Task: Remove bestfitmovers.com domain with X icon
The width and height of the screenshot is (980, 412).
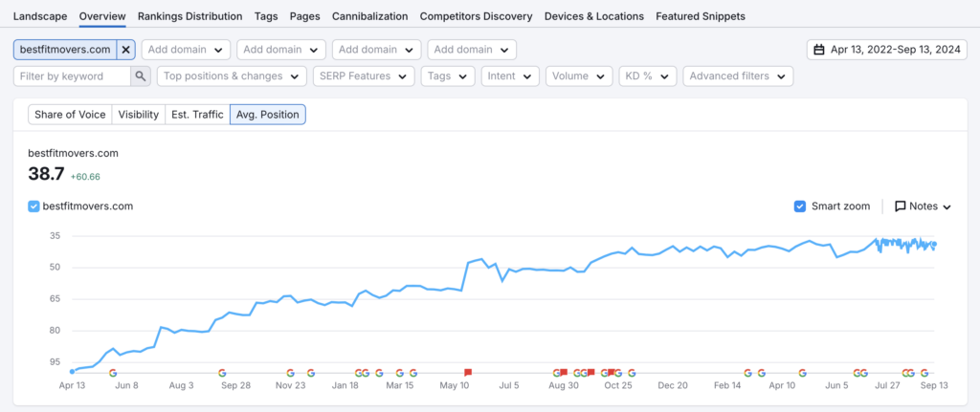Action: 125,50
